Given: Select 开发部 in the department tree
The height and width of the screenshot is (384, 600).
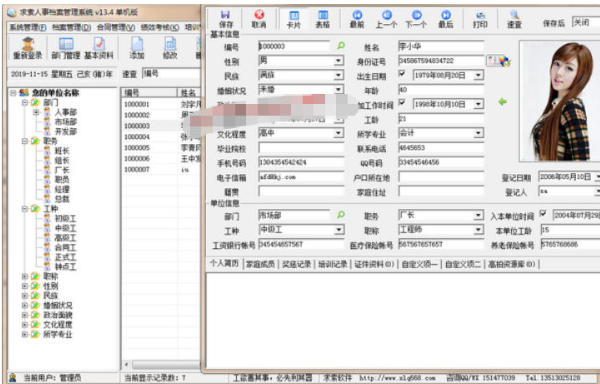Looking at the screenshot, I should (x=65, y=132).
